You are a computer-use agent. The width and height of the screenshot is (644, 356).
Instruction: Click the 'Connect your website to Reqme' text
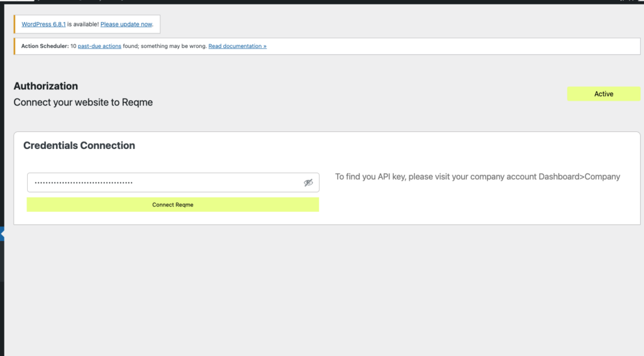(x=83, y=103)
